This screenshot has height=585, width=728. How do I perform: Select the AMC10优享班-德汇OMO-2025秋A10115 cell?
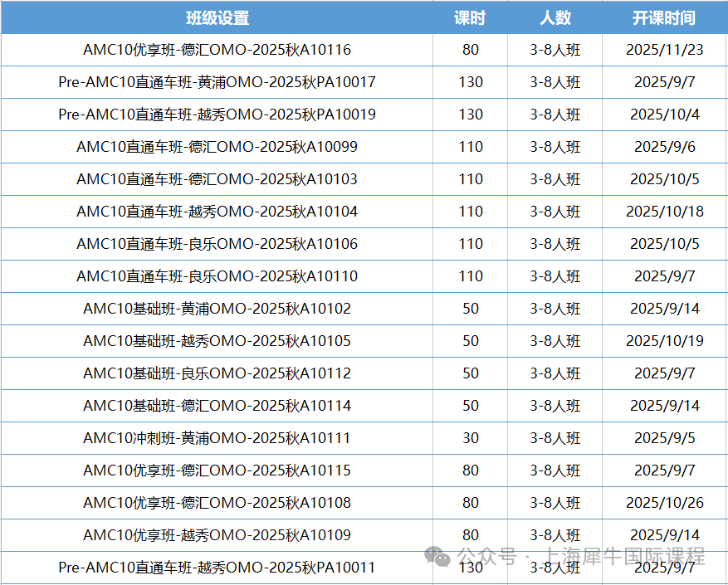[x=217, y=470]
